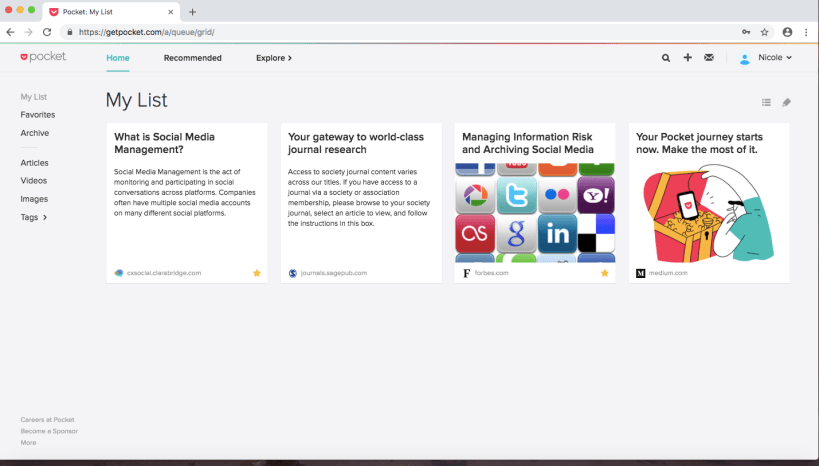Open the search magnifier icon
Viewport: 819px width, 466px height.
[x=666, y=58]
